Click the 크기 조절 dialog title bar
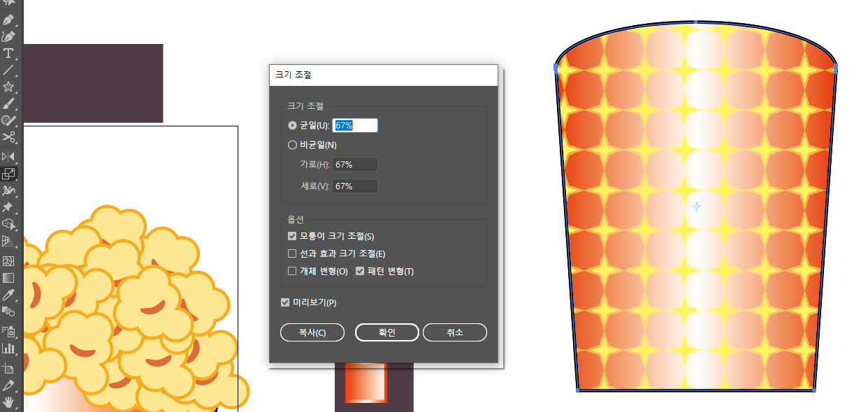Image resolution: width=868 pixels, height=412 pixels. tap(384, 75)
